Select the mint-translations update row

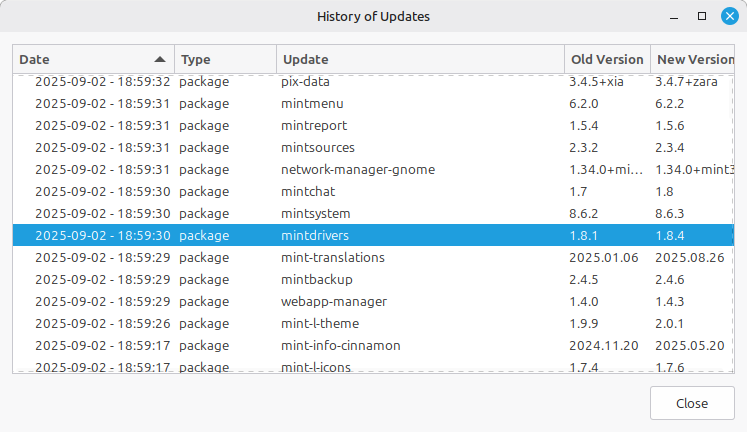click(373, 257)
